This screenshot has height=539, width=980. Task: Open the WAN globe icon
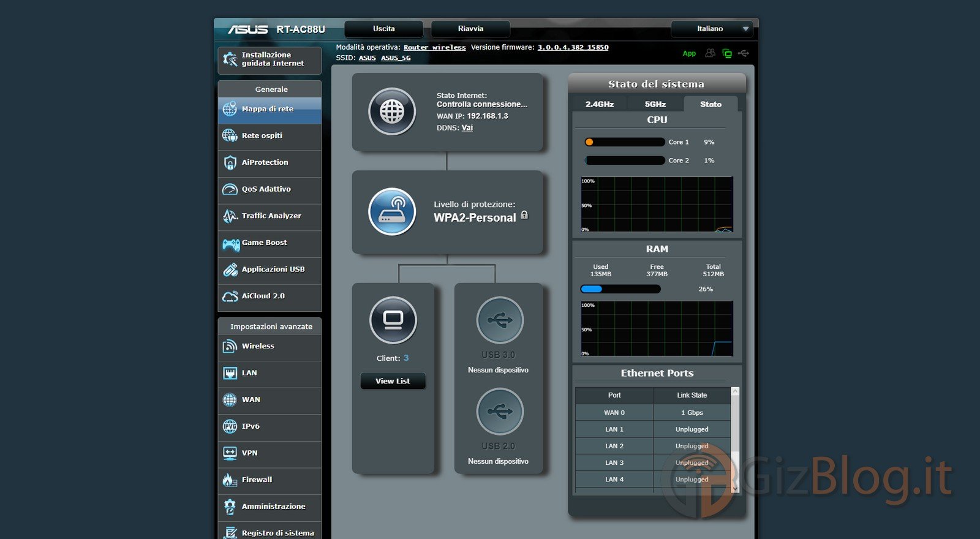230,400
